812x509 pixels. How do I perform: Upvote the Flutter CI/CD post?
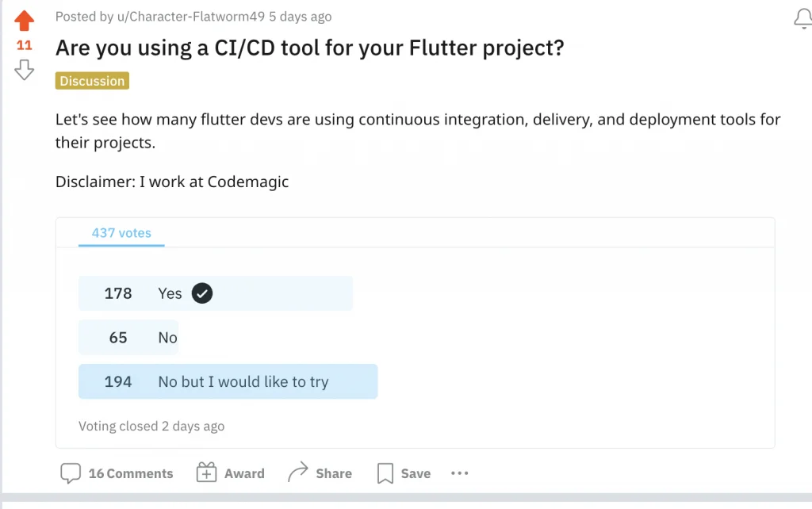25,21
